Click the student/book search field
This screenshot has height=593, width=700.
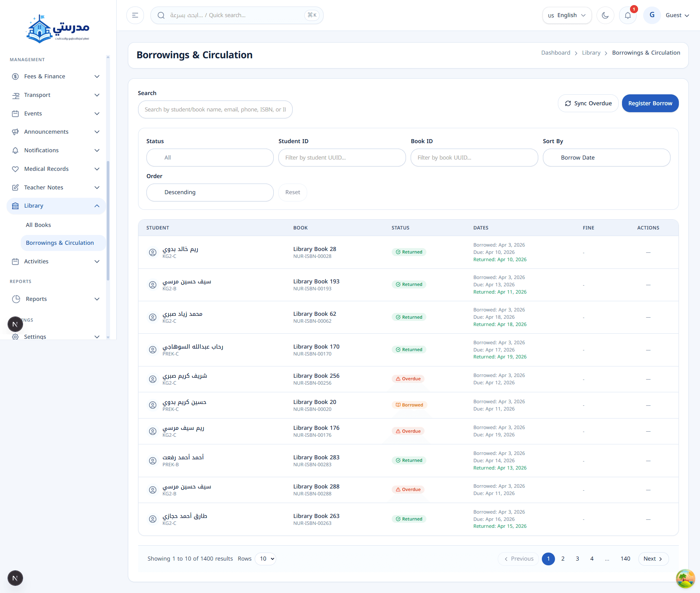215,110
